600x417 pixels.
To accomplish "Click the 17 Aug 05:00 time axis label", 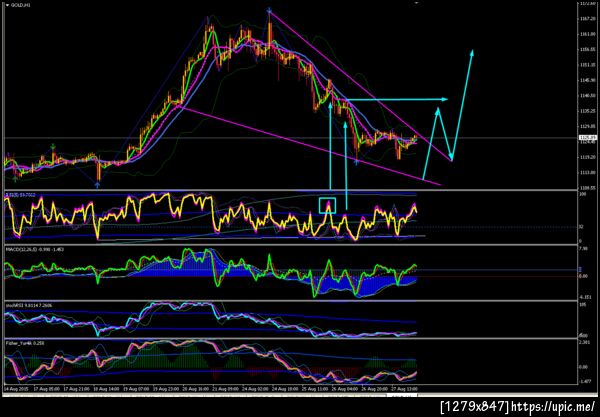I will coord(46,389).
